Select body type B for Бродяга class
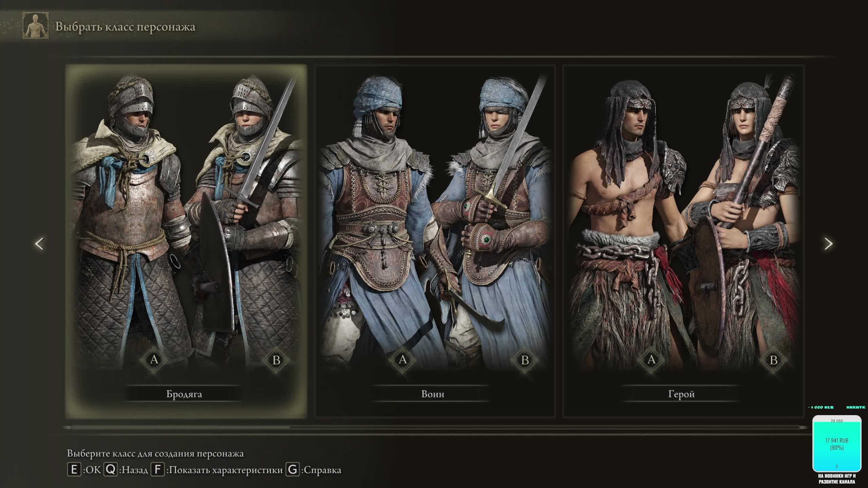Screen dimensions: 868x488 click(x=276, y=360)
